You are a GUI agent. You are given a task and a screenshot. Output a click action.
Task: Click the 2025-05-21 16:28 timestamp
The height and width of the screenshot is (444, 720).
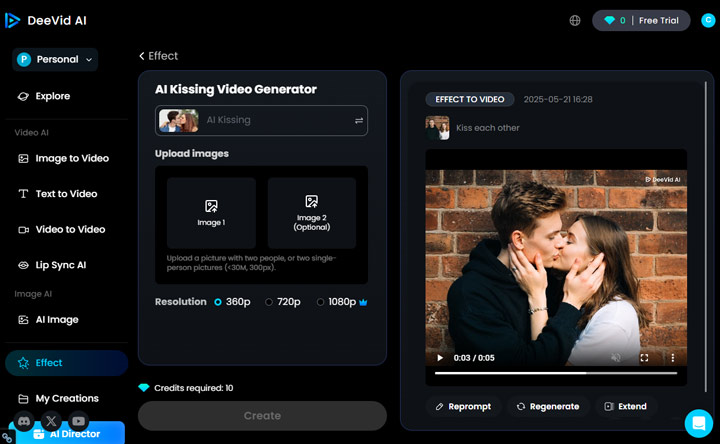coord(558,99)
